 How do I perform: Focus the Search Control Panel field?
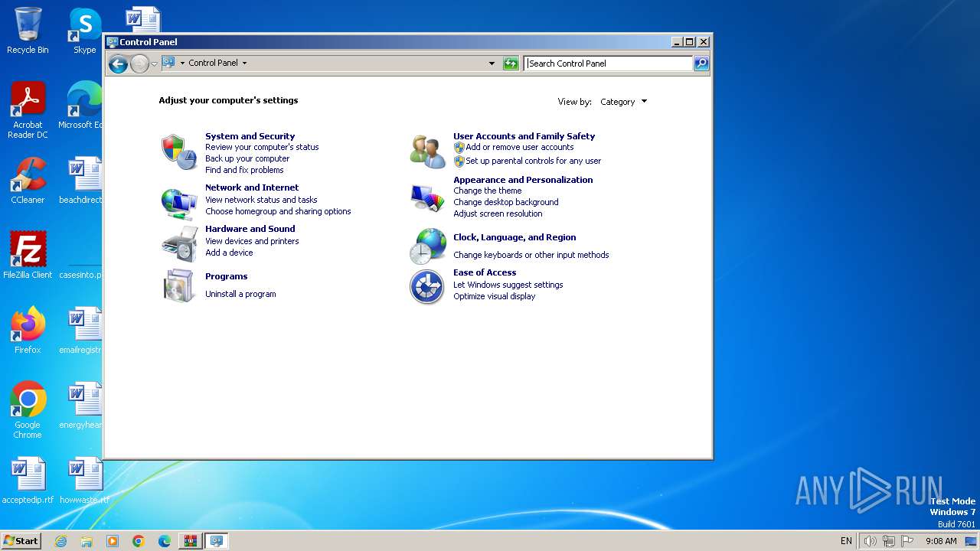pyautogui.click(x=609, y=64)
